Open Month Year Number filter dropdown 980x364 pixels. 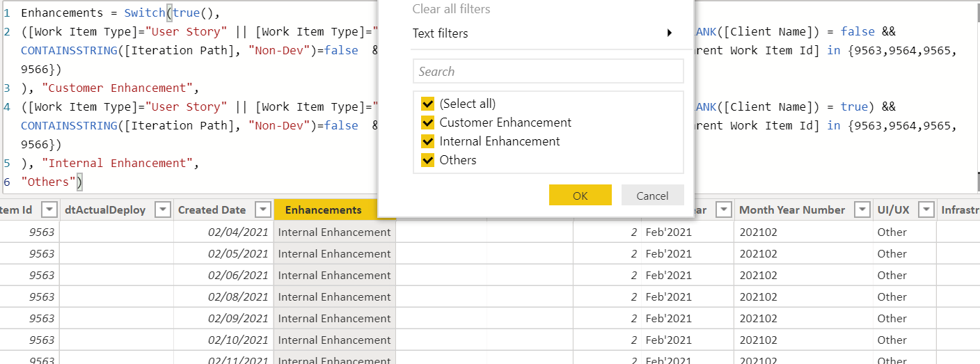[862, 210]
